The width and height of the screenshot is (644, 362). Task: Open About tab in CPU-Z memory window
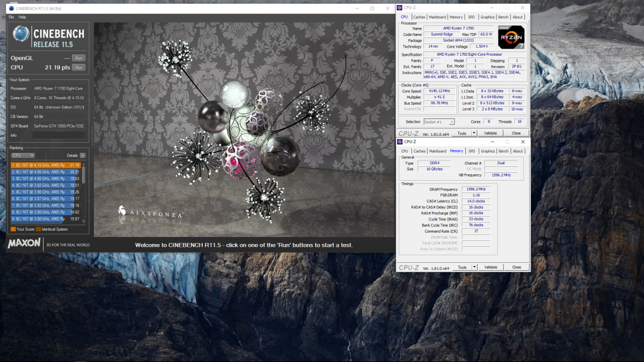tap(517, 151)
